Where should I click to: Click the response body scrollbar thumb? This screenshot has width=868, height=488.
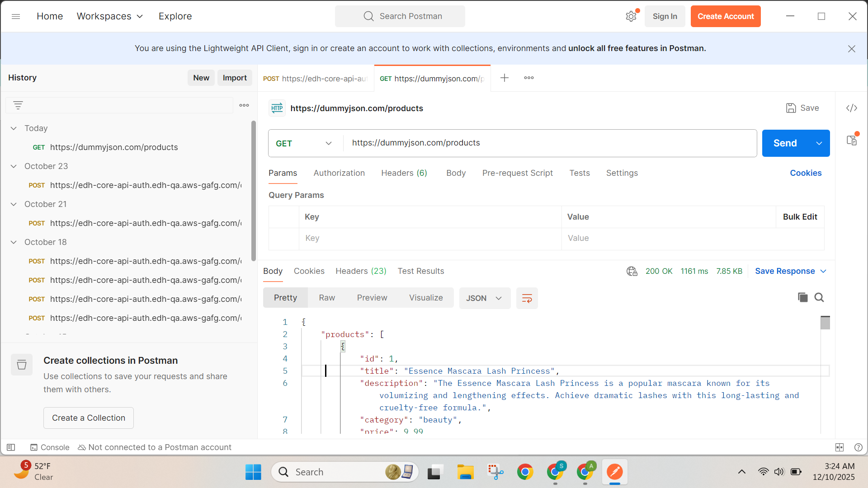825,323
